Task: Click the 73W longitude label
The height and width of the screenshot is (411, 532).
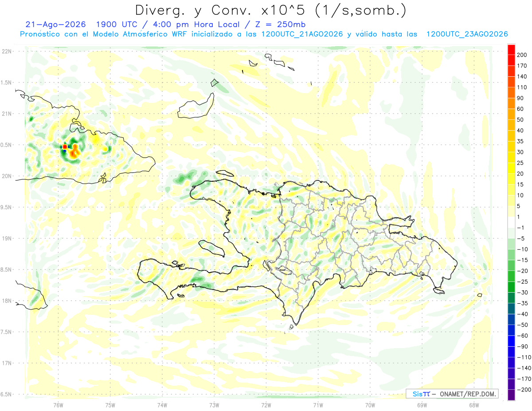Action: tap(214, 405)
